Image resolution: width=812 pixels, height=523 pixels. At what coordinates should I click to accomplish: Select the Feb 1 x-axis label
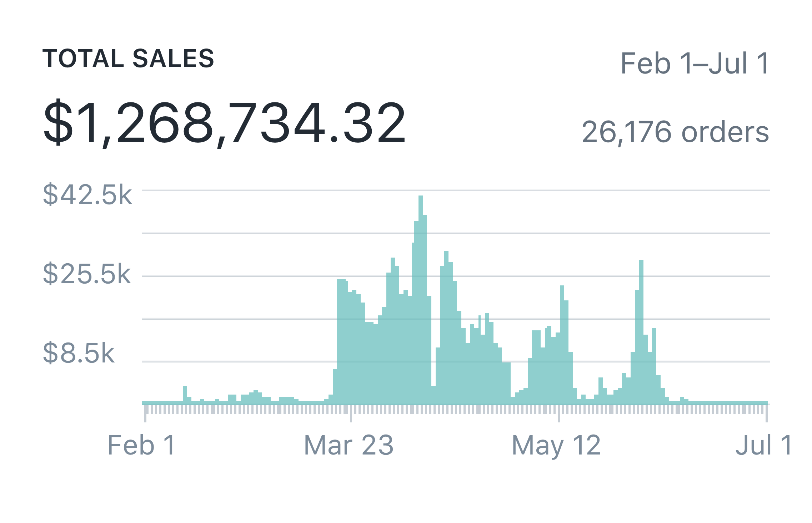141,445
